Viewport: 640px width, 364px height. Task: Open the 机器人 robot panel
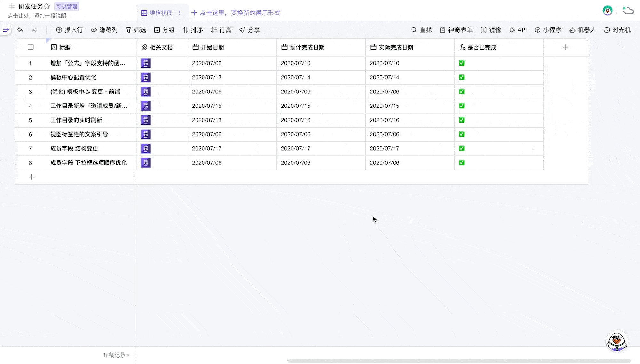582,30
